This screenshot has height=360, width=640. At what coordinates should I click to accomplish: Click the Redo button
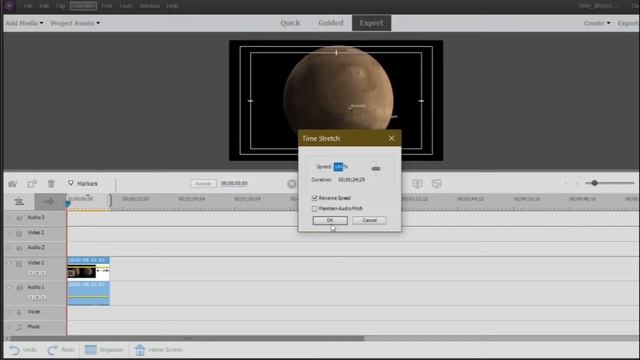pyautogui.click(x=61, y=350)
